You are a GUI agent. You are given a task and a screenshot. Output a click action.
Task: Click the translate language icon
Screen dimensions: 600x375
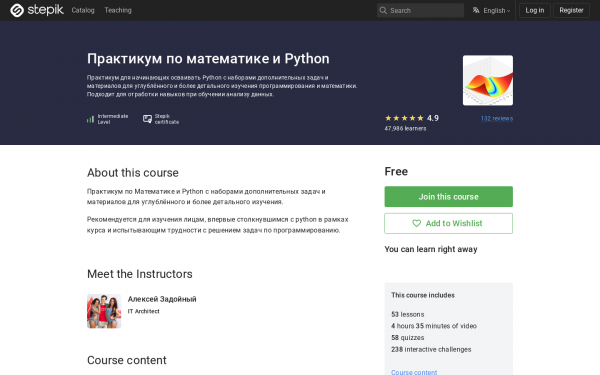(476, 10)
